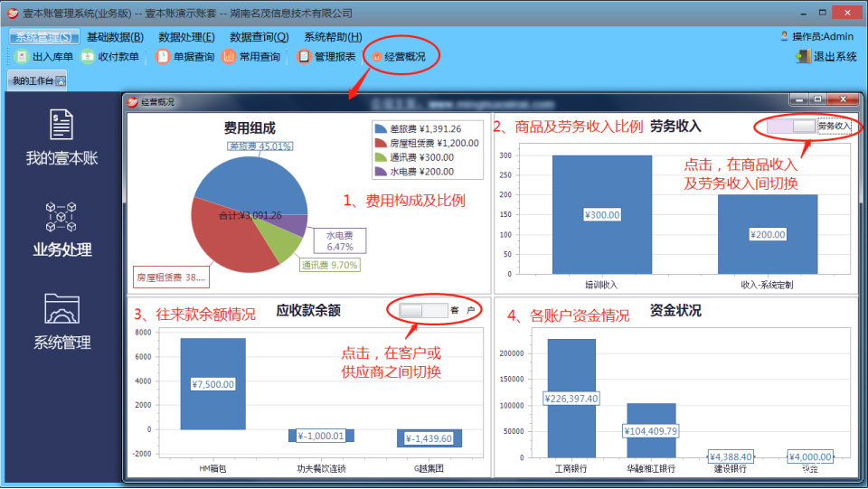Open the 系统帮助(H) menu

point(333,37)
